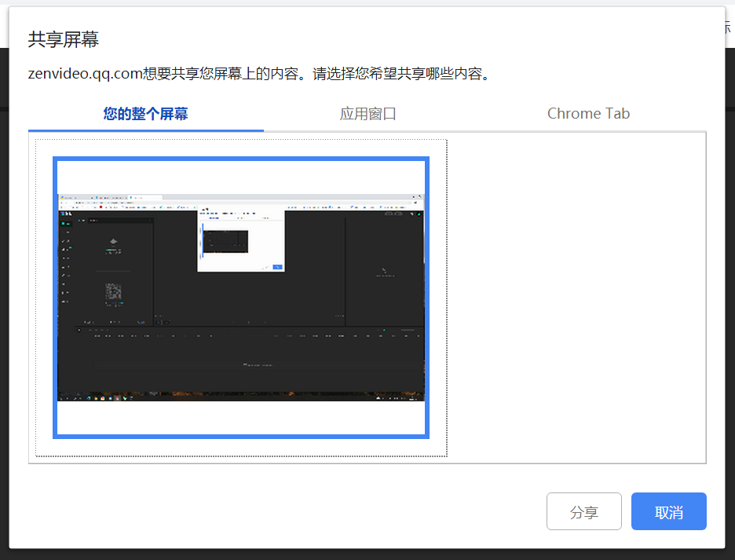The width and height of the screenshot is (735, 560).
Task: Click the audio waveform icon in preview
Action: (x=114, y=241)
